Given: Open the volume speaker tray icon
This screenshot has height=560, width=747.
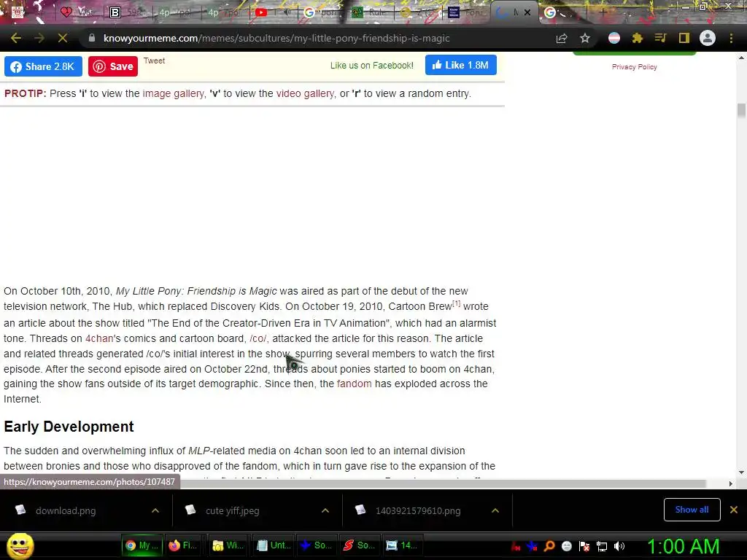Looking at the screenshot, I should pyautogui.click(x=619, y=546).
